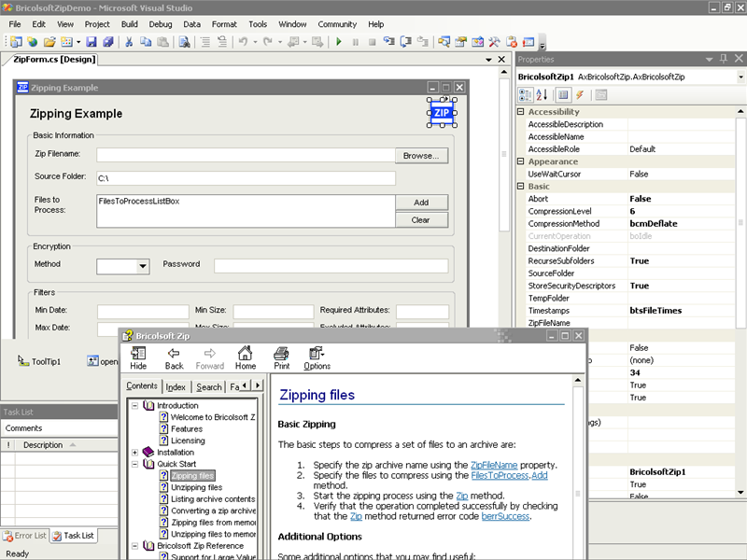Click the Save All toolbar icon
Viewport: 747px width, 560px height.
pyautogui.click(x=108, y=42)
